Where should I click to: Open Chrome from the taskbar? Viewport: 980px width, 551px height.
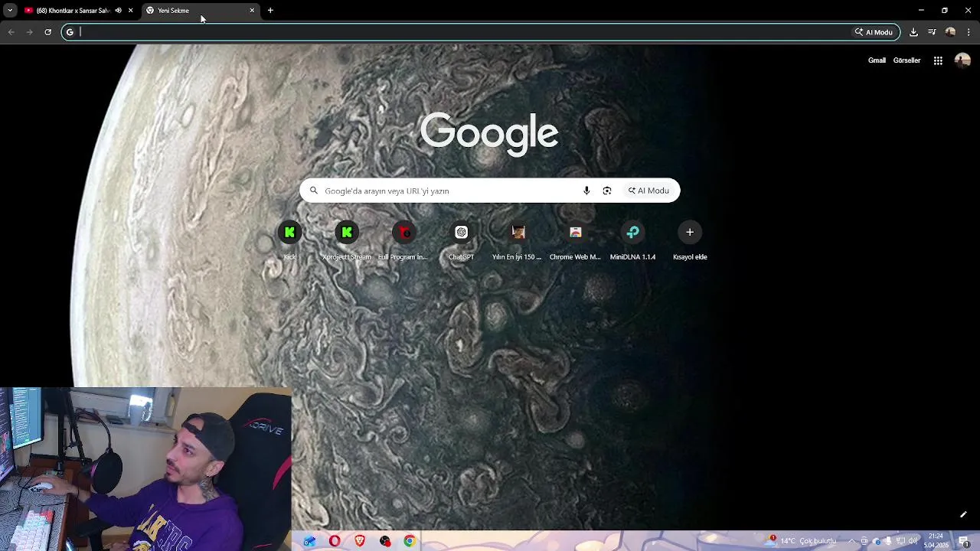tap(410, 541)
